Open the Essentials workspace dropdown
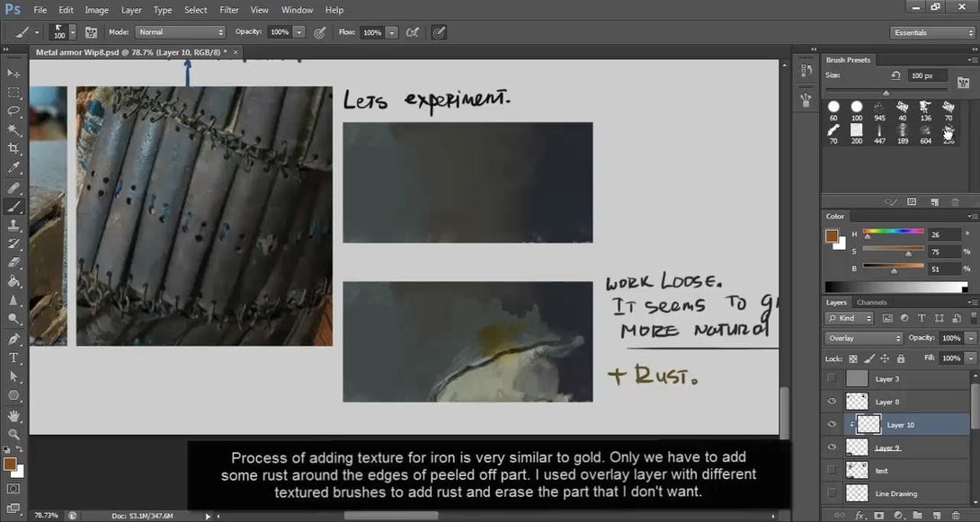Viewport: 980px width, 522px height. [x=931, y=32]
